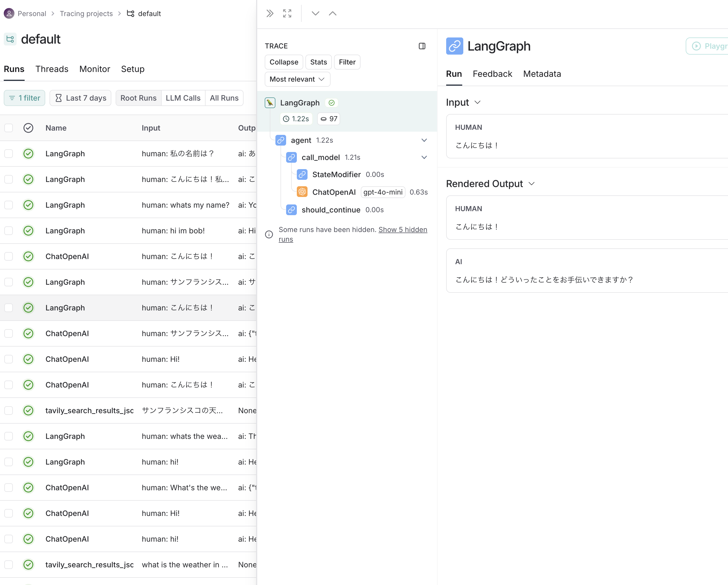This screenshot has height=585, width=728.
Task: Open the Feedback tab
Action: tap(492, 74)
